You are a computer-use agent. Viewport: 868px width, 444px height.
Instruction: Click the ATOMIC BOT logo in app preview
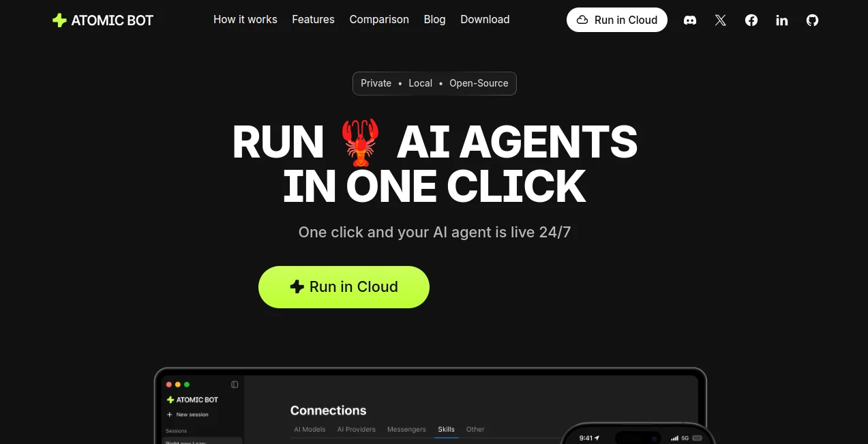tap(192, 400)
